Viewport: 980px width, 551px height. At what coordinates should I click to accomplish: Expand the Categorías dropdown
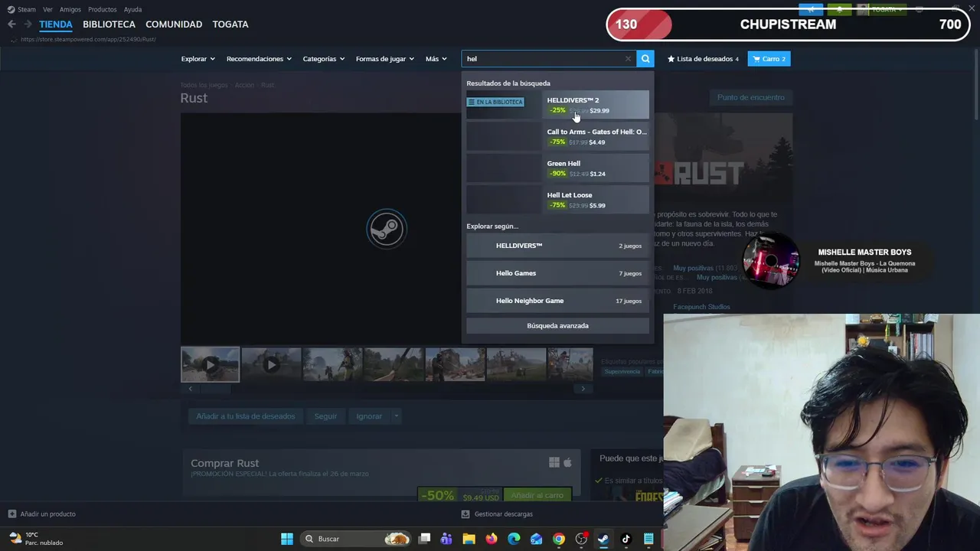tap(323, 59)
